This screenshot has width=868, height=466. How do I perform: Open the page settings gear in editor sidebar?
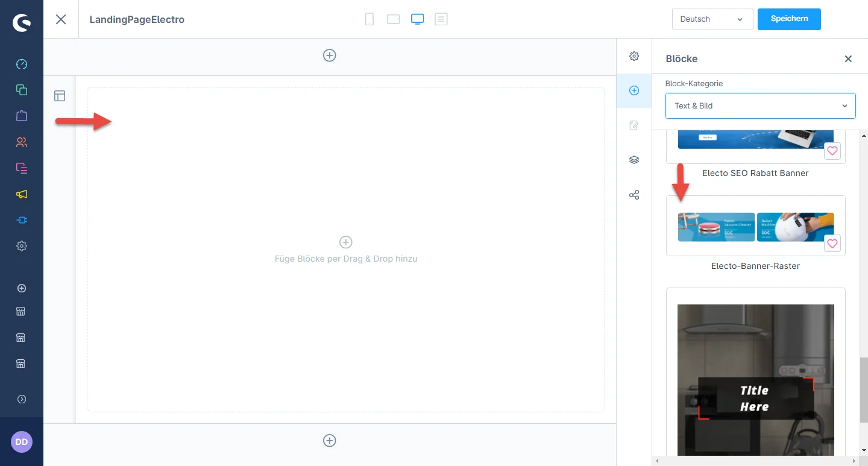click(634, 56)
